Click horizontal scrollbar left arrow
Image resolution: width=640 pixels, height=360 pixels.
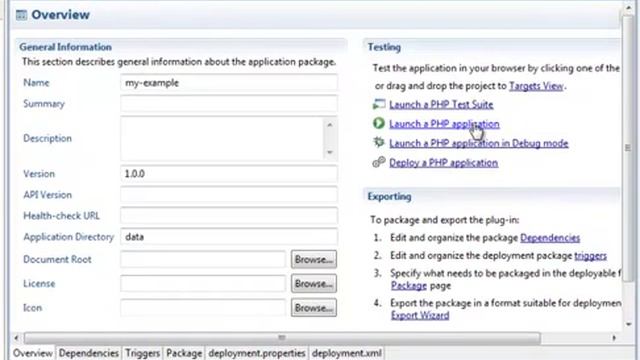[16, 338]
